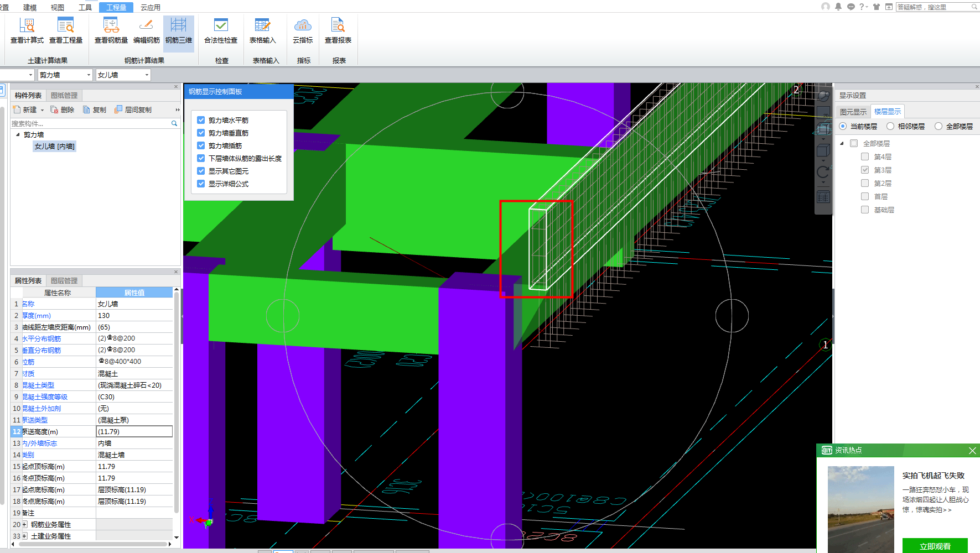Open the help question mark dropdown
980x553 pixels.
863,7
